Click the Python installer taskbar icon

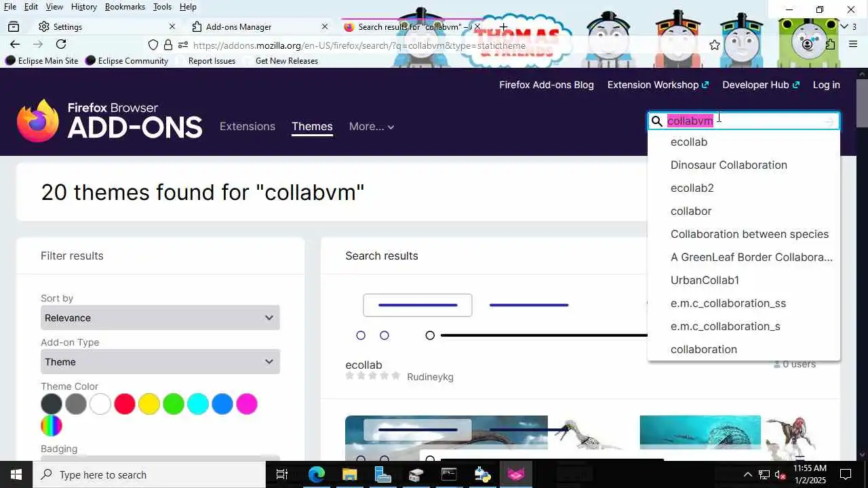point(483,474)
